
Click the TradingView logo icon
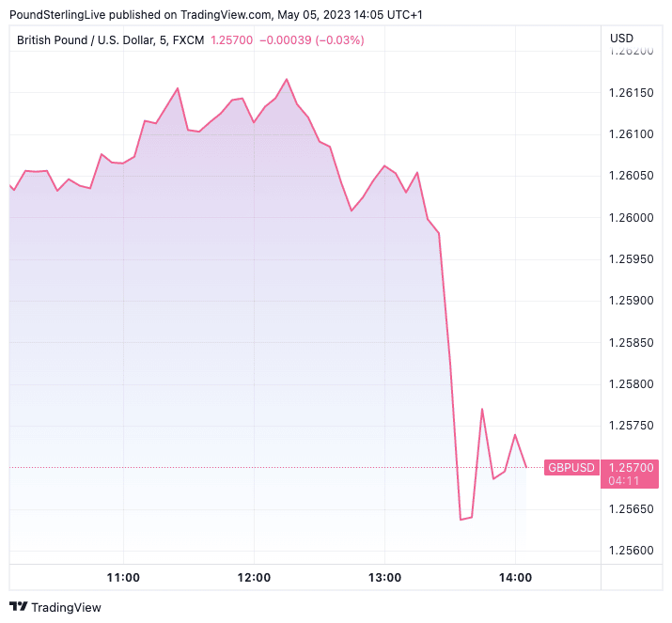(18, 607)
